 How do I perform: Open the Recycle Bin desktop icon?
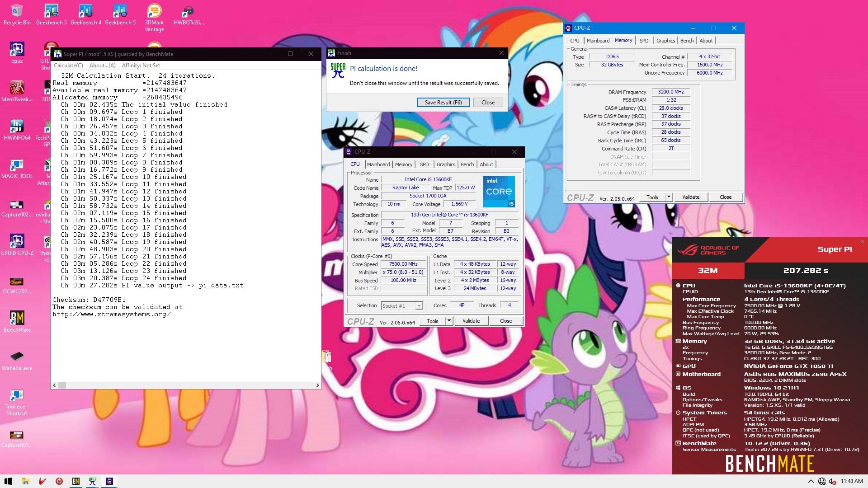[x=17, y=14]
